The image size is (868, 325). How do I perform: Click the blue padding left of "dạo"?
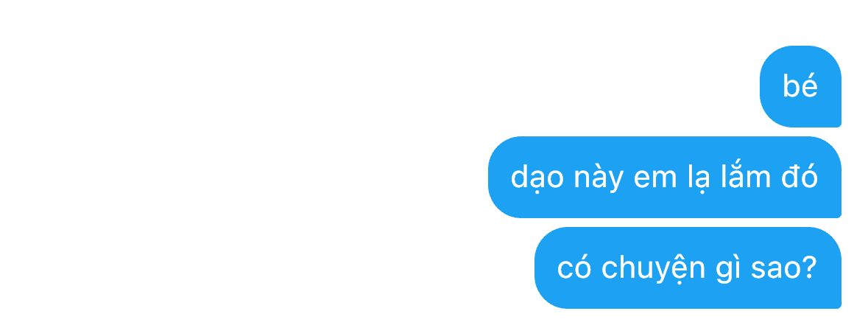[x=499, y=177]
